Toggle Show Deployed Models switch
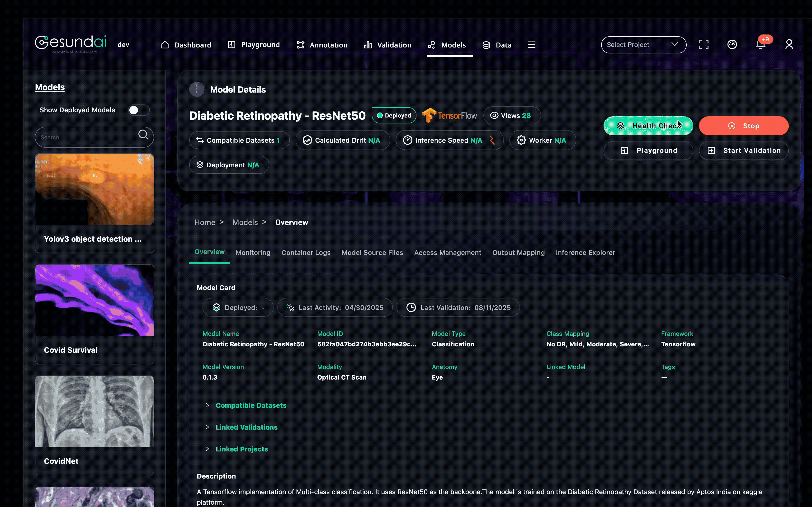This screenshot has width=812, height=507. tap(138, 110)
